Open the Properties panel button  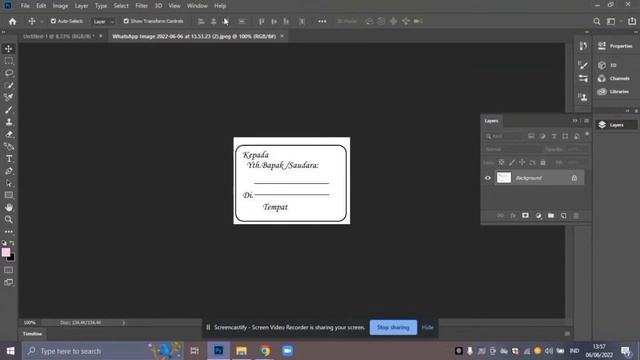click(615, 46)
